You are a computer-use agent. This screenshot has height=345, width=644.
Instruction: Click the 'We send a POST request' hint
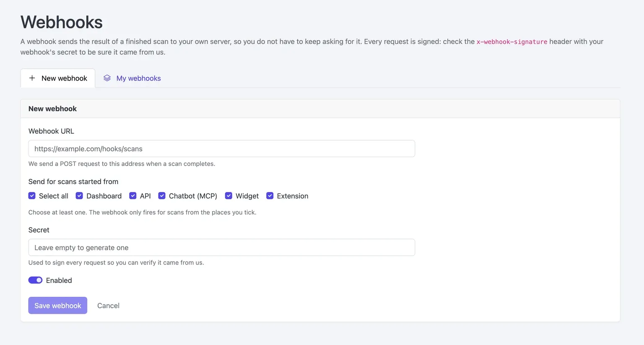pos(122,164)
